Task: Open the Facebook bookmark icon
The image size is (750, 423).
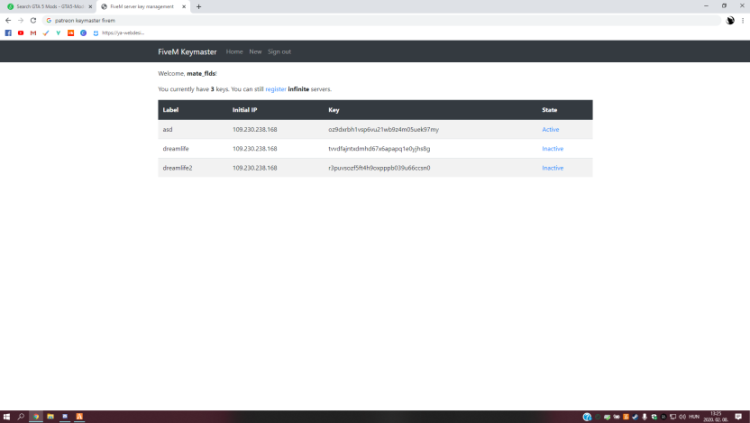Action: (8, 33)
